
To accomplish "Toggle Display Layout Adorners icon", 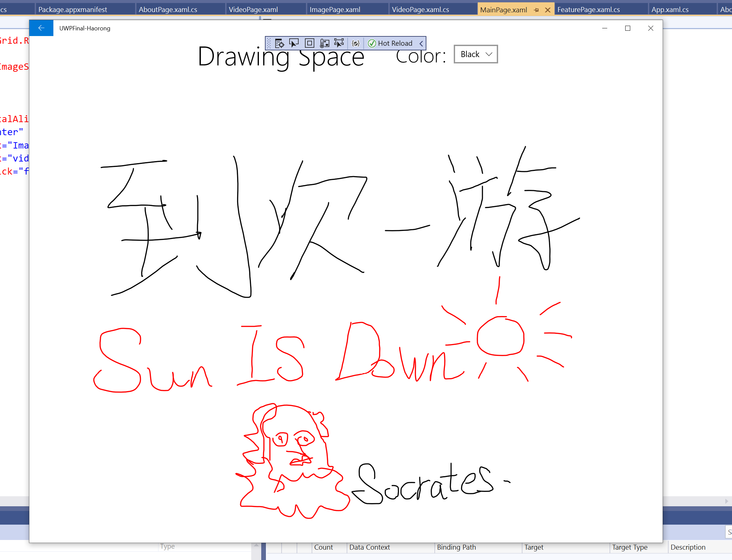I will (x=310, y=43).
